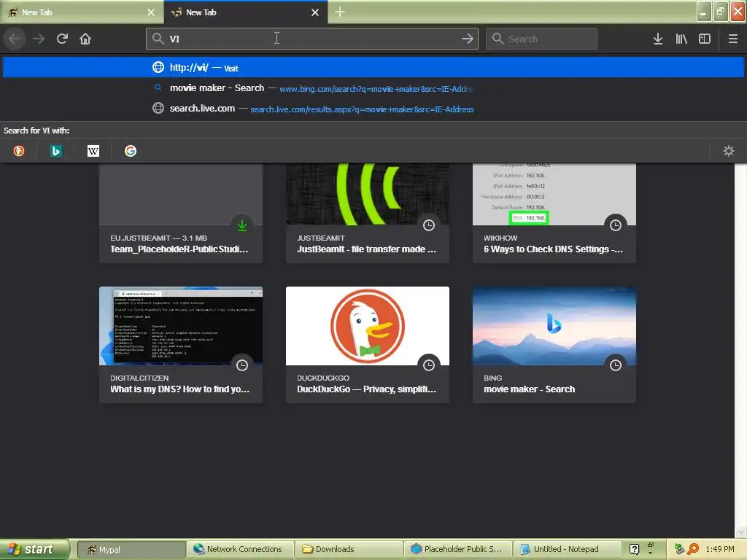Search VI with Wikipedia engine icon

click(x=93, y=151)
